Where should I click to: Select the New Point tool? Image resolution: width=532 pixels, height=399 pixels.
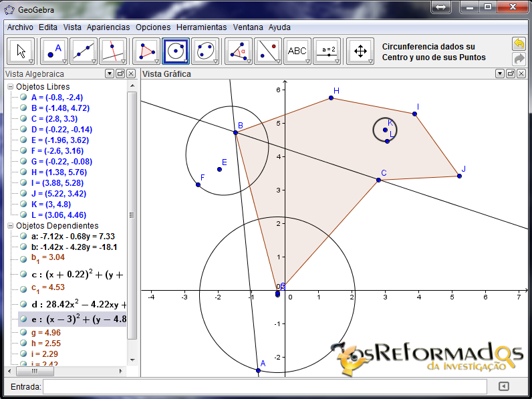tap(53, 51)
